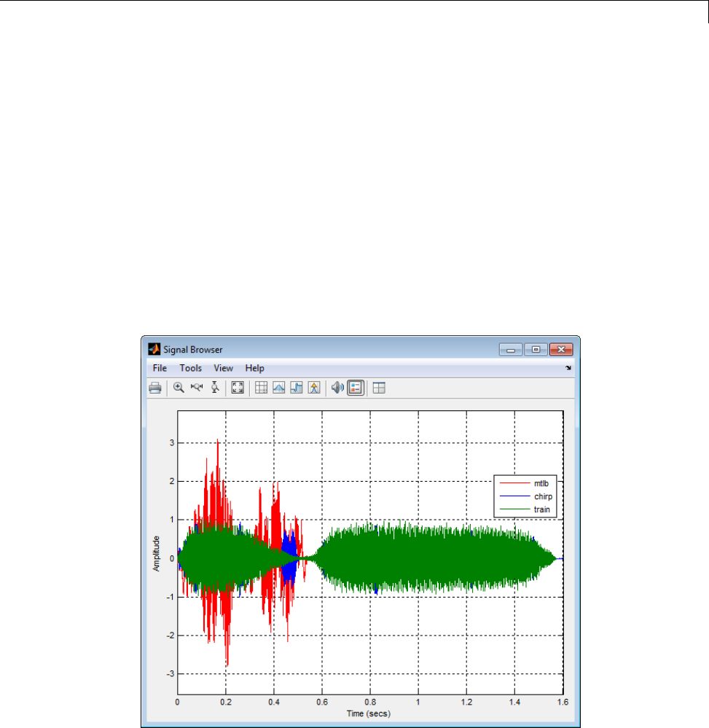Screen dimensions: 709x728
Task: Open the View menu
Action: click(x=223, y=368)
